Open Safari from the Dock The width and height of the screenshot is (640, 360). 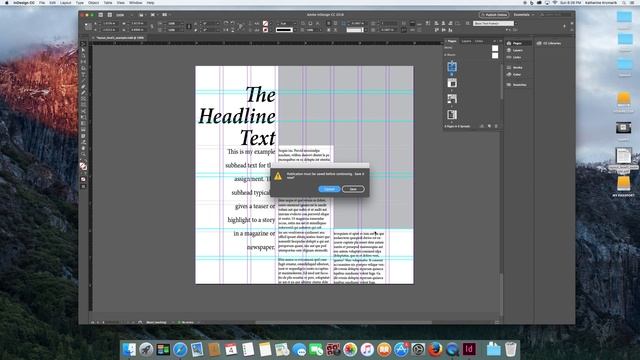[180, 349]
